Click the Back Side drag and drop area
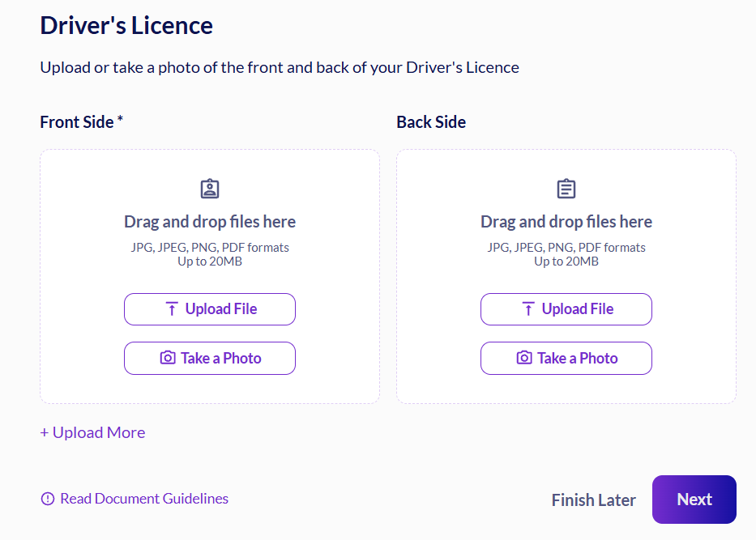The height and width of the screenshot is (540, 756). [566, 277]
